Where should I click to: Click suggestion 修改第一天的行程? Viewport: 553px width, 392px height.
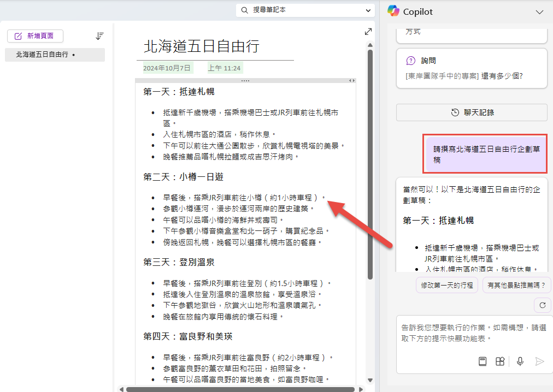tap(447, 285)
